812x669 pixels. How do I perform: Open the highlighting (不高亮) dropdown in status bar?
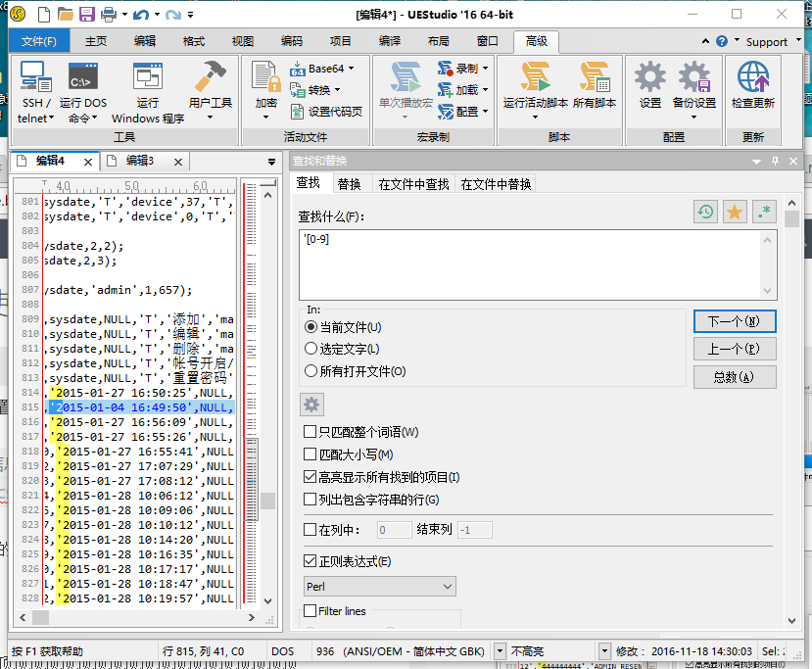(604, 650)
